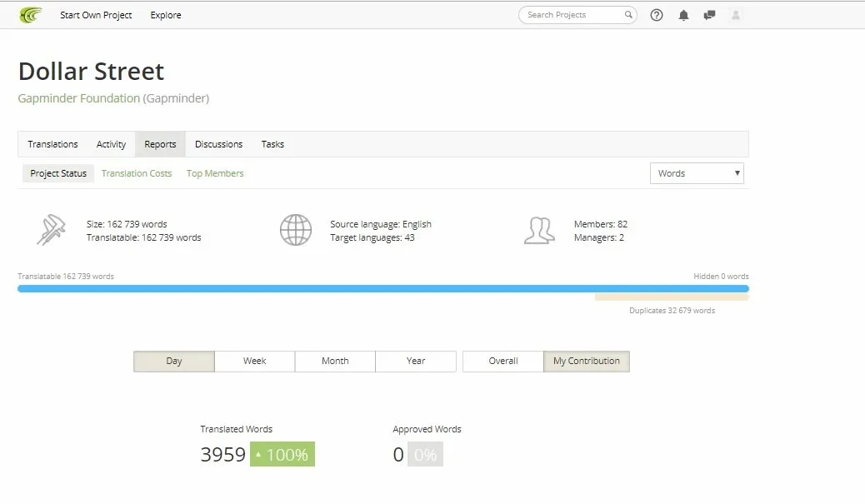Click the Dollar Street project title
This screenshot has height=504, width=865.
coord(91,71)
